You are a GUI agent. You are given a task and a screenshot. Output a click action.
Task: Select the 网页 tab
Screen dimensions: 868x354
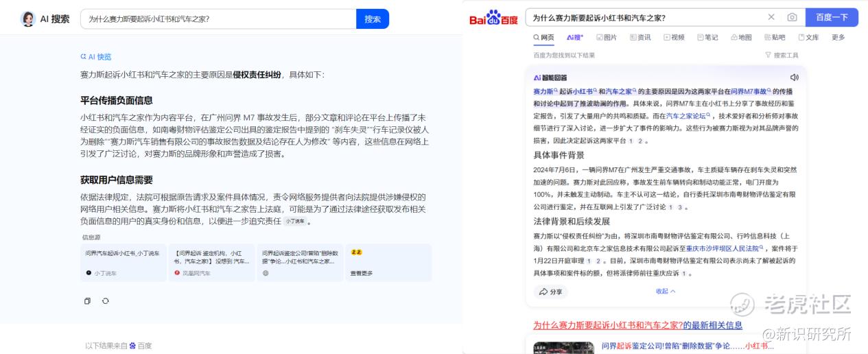point(544,38)
